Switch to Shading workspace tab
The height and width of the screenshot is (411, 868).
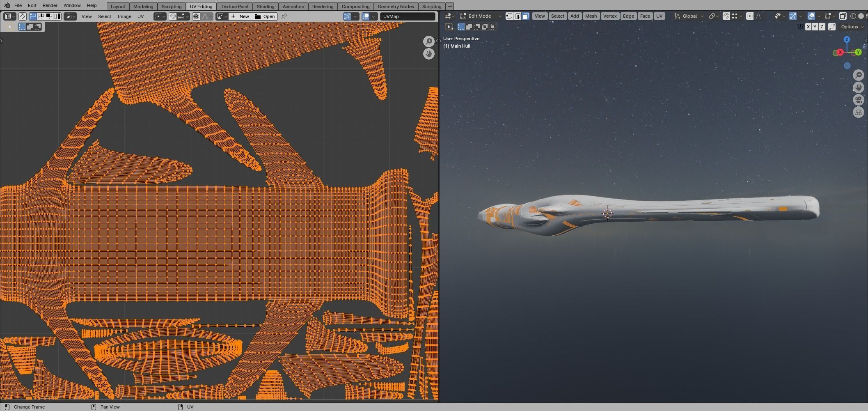[266, 6]
